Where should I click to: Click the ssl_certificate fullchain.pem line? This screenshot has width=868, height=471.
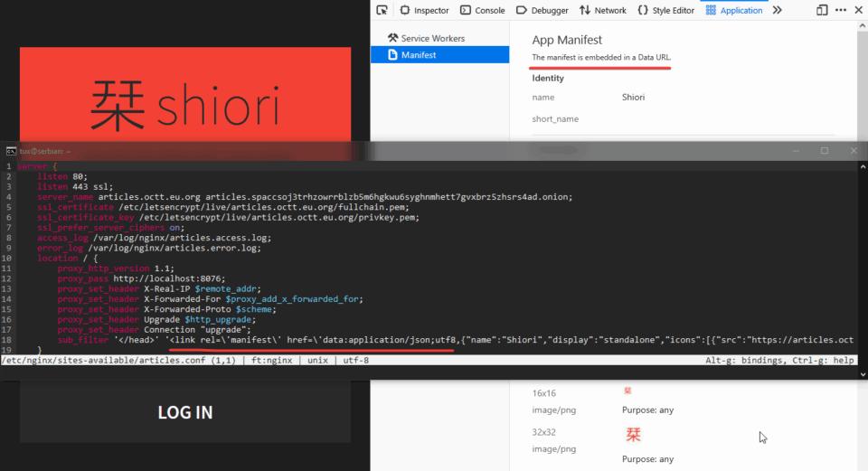[223, 207]
